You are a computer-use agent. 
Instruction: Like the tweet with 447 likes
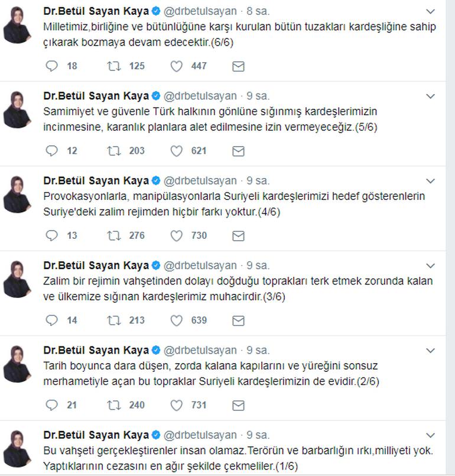tap(176, 66)
